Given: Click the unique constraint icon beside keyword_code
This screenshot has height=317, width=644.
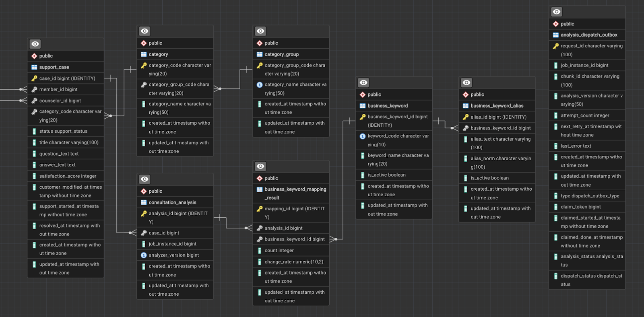Looking at the screenshot, I should tap(363, 136).
